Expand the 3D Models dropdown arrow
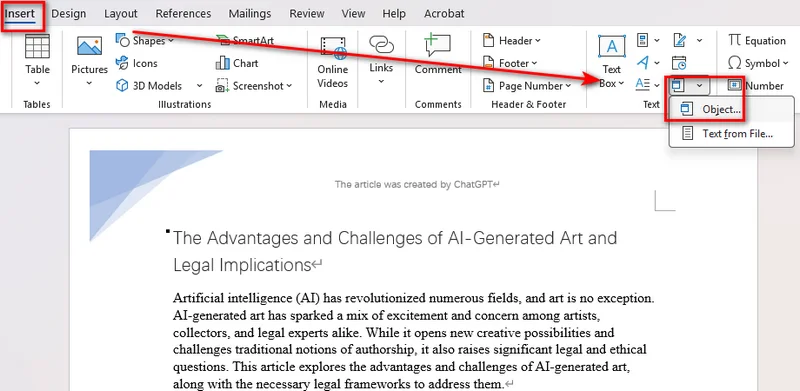Viewport: 800px width, 391px height. coord(199,86)
